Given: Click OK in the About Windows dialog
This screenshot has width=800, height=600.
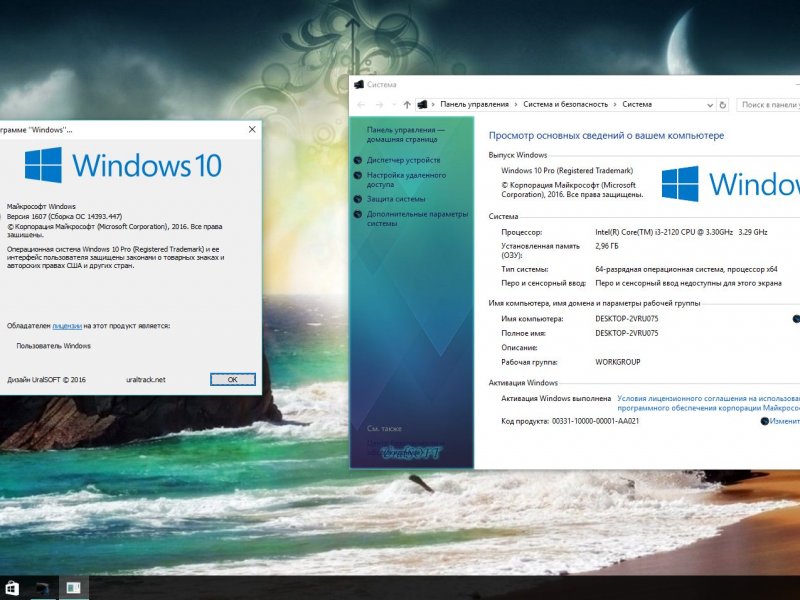Looking at the screenshot, I should [233, 380].
